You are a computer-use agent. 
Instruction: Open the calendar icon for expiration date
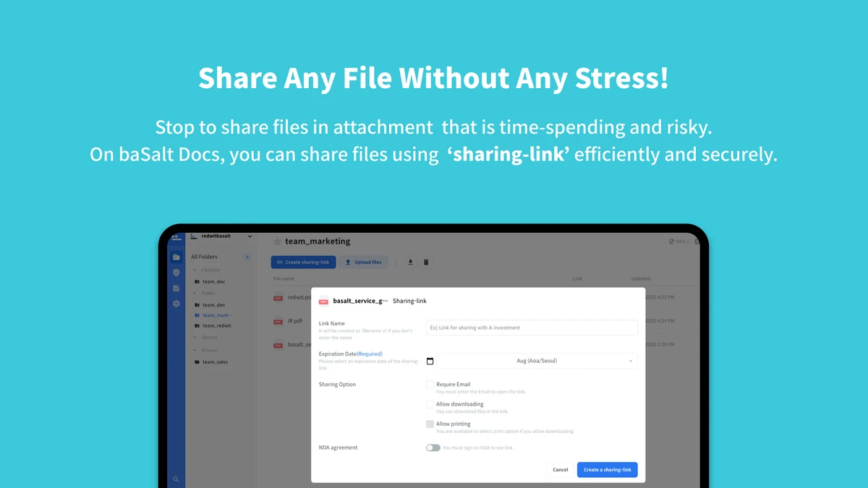[430, 361]
